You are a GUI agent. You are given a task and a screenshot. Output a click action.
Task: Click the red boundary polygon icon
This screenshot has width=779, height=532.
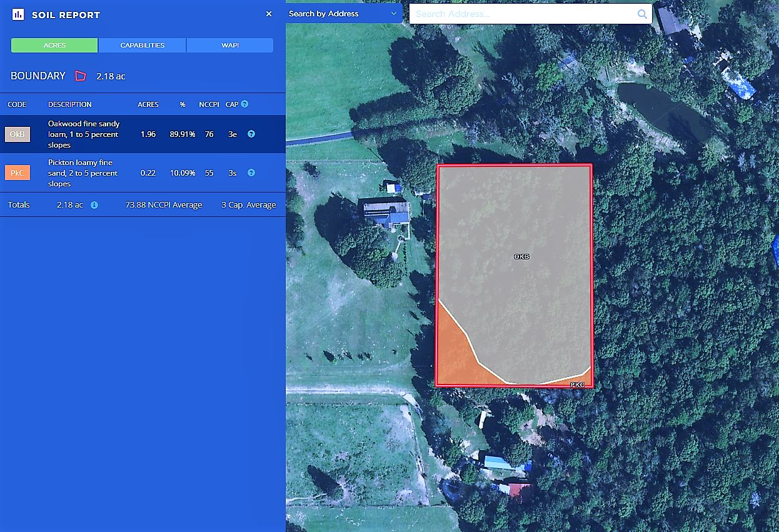80,76
